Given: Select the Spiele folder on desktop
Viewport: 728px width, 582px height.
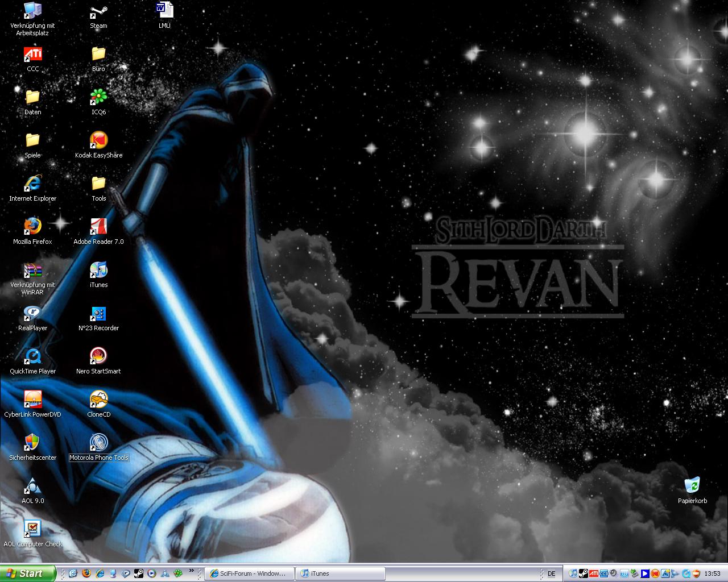Looking at the screenshot, I should 32,142.
